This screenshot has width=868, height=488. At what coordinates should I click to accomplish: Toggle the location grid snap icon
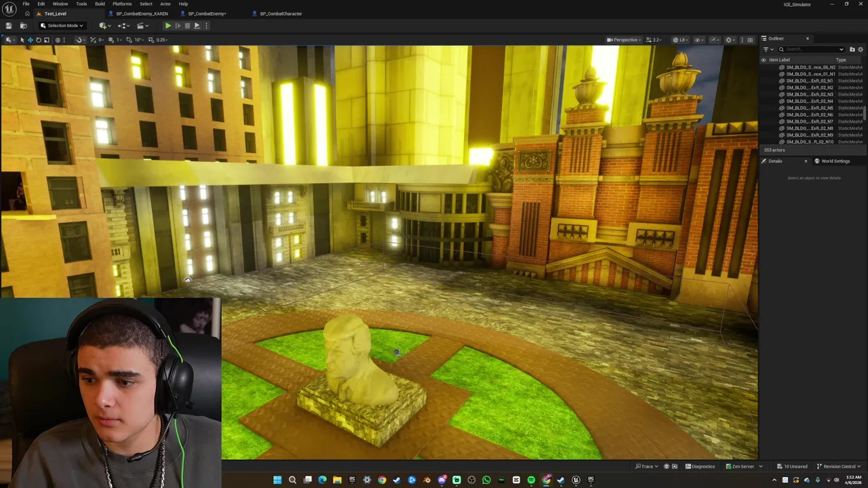click(x=111, y=40)
